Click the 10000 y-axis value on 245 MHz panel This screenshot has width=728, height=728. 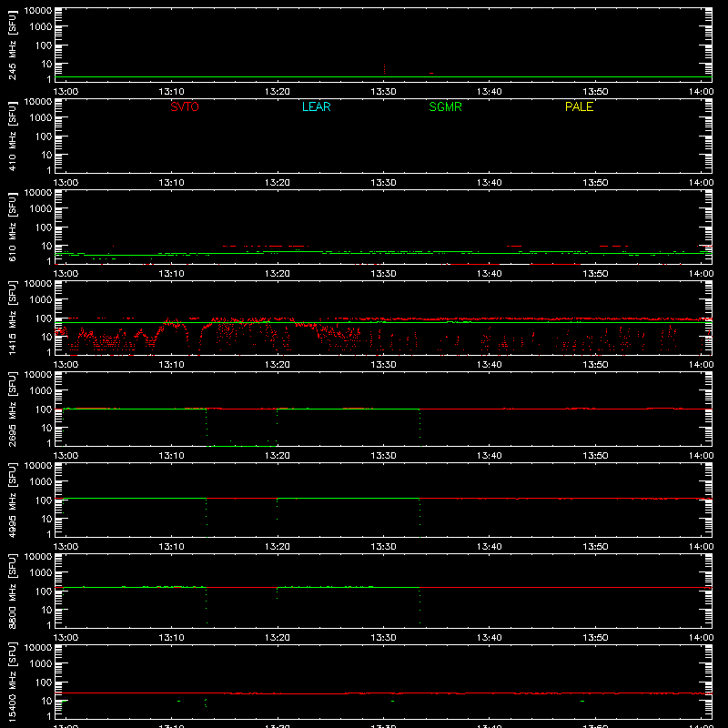(38, 11)
